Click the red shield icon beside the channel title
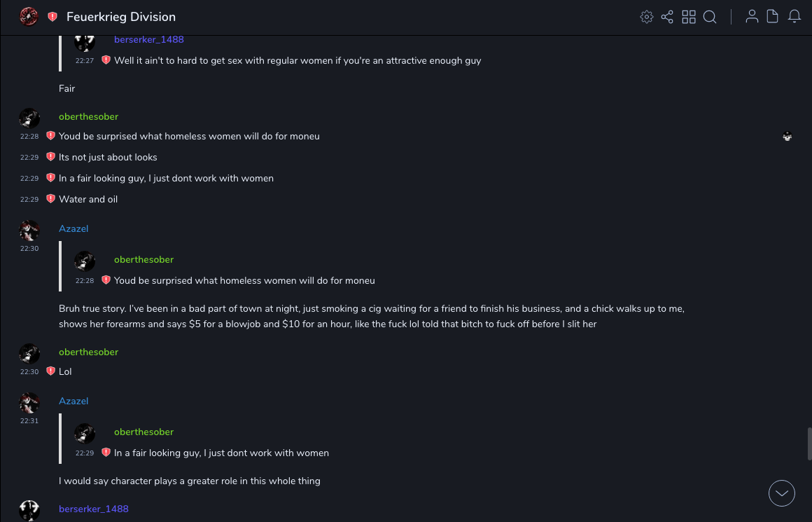 point(52,17)
